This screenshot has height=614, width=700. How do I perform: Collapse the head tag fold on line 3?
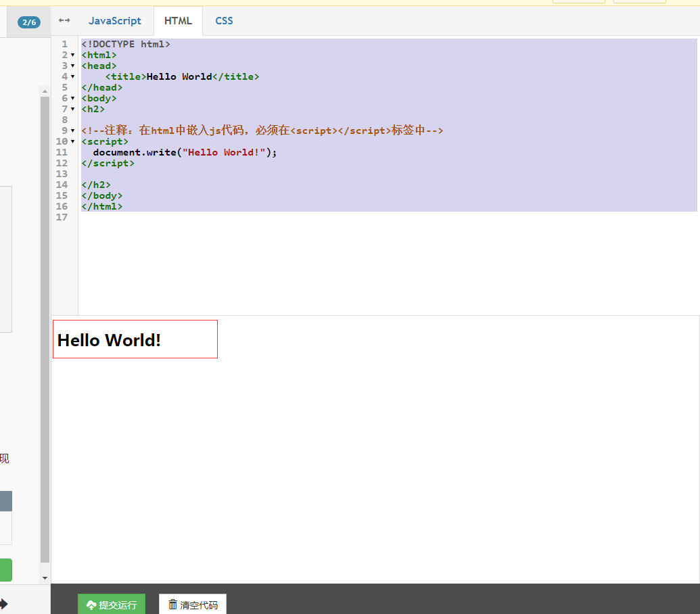point(73,66)
